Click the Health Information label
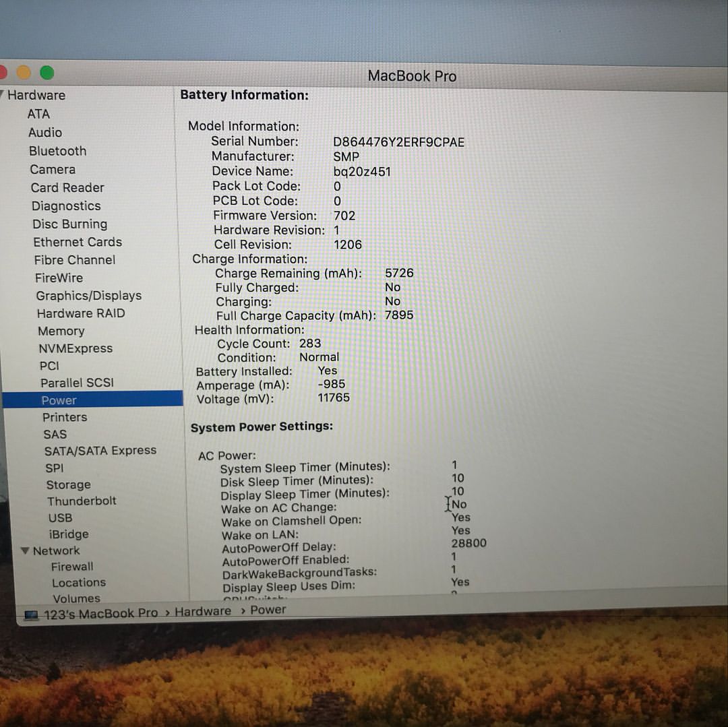728x727 pixels. coord(249,330)
